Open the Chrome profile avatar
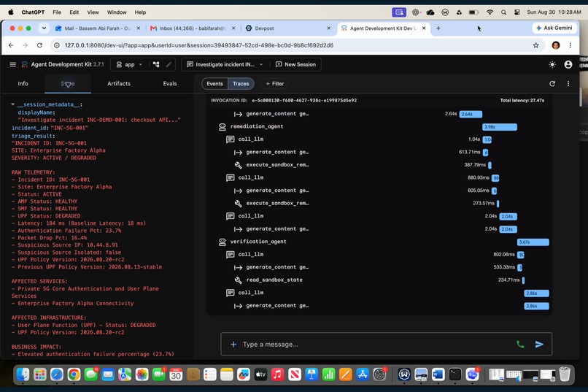The height and width of the screenshot is (392, 588). click(556, 45)
